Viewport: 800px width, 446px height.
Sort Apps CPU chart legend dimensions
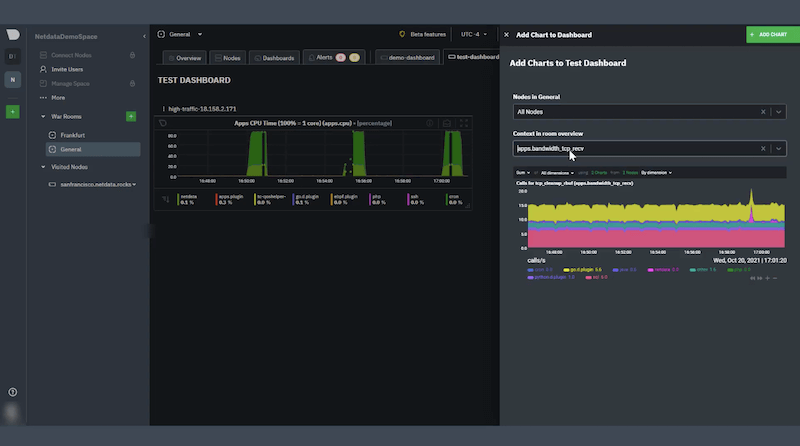coord(165,199)
